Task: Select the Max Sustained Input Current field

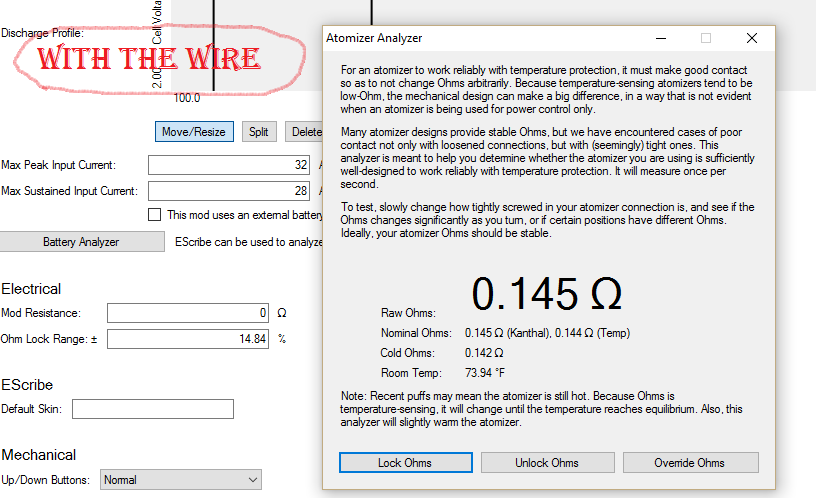Action: click(229, 191)
